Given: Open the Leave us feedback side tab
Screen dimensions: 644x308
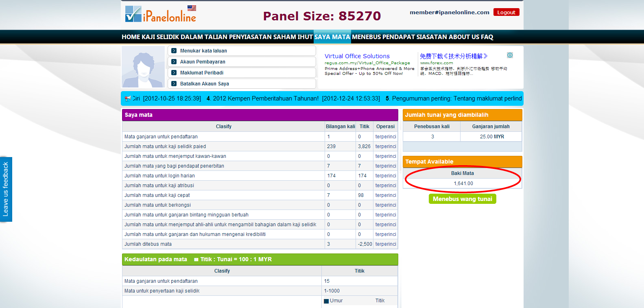Looking at the screenshot, I should [x=6, y=189].
